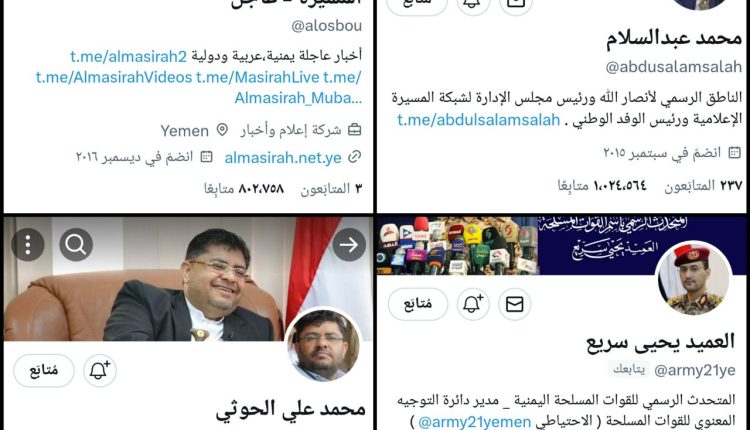Open avatar of محمد علي الحوثي
Image resolution: width=750 pixels, height=430 pixels.
tap(323, 344)
